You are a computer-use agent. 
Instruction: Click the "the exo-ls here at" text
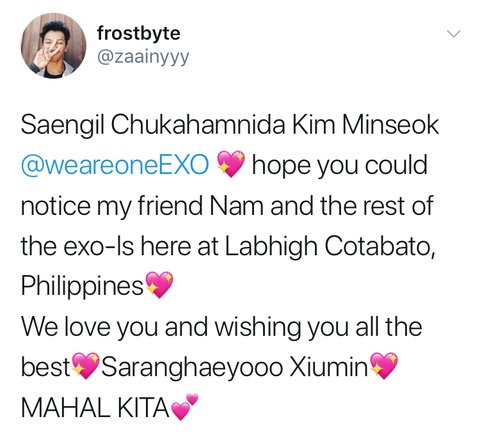point(120,247)
